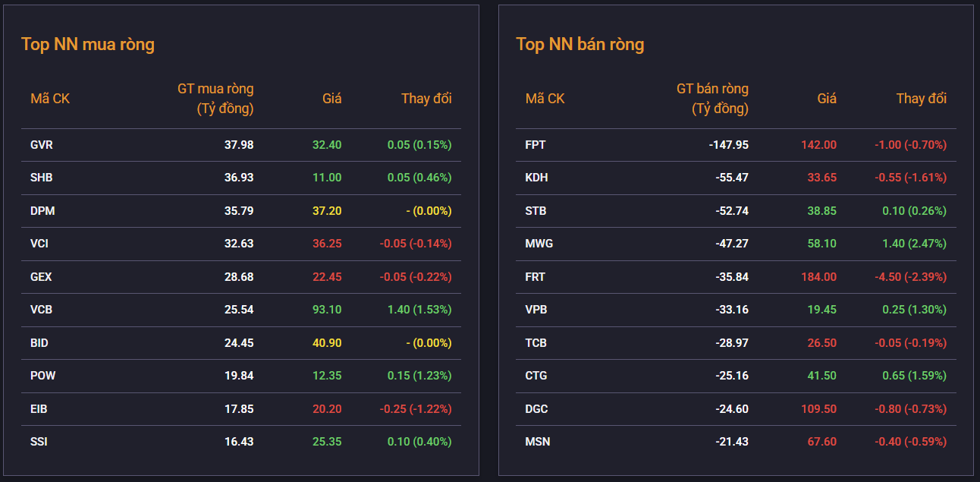The image size is (980, 482).
Task: Click "Giá" header in the mua ròng table
Action: tap(332, 99)
